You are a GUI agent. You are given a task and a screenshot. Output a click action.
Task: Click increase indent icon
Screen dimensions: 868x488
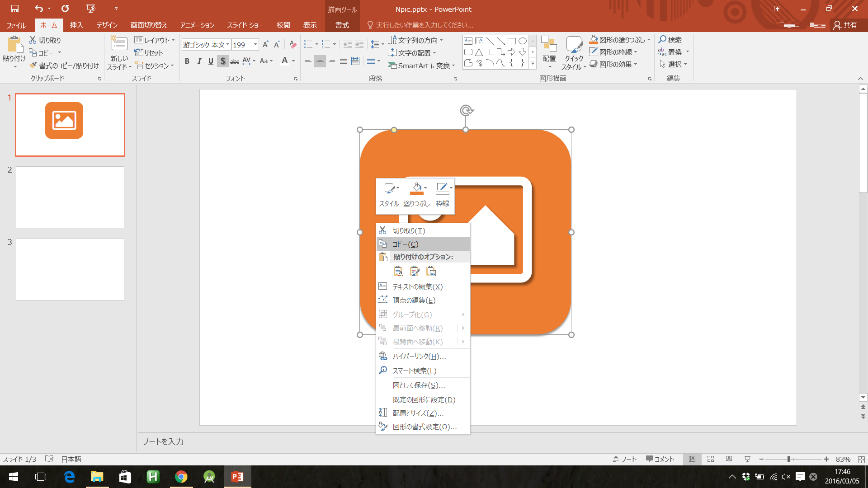pos(359,44)
